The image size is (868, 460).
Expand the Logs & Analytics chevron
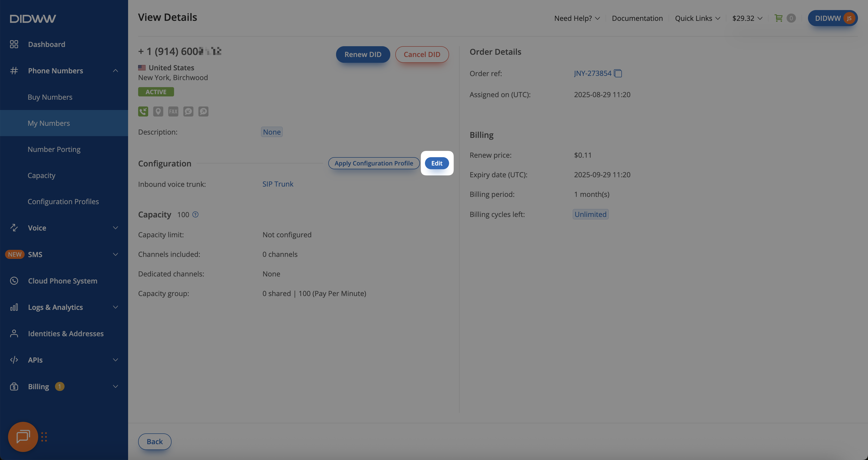point(115,307)
